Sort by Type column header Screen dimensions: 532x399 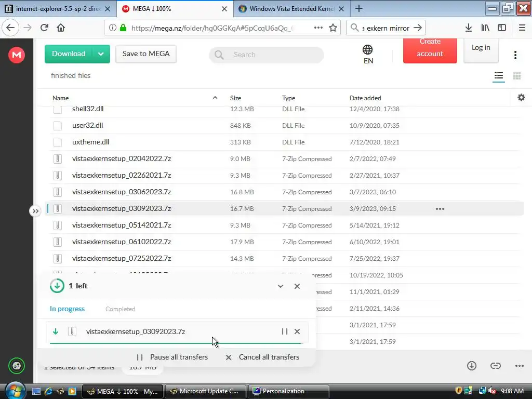(288, 98)
